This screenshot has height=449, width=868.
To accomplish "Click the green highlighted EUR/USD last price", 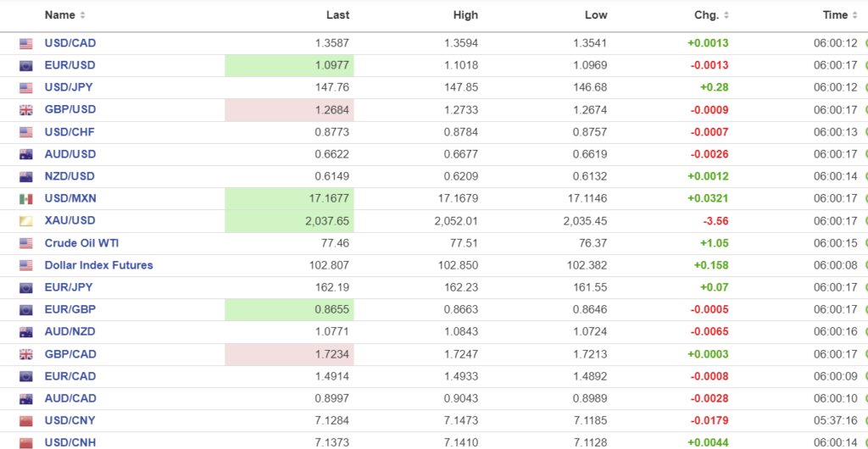I will click(289, 65).
